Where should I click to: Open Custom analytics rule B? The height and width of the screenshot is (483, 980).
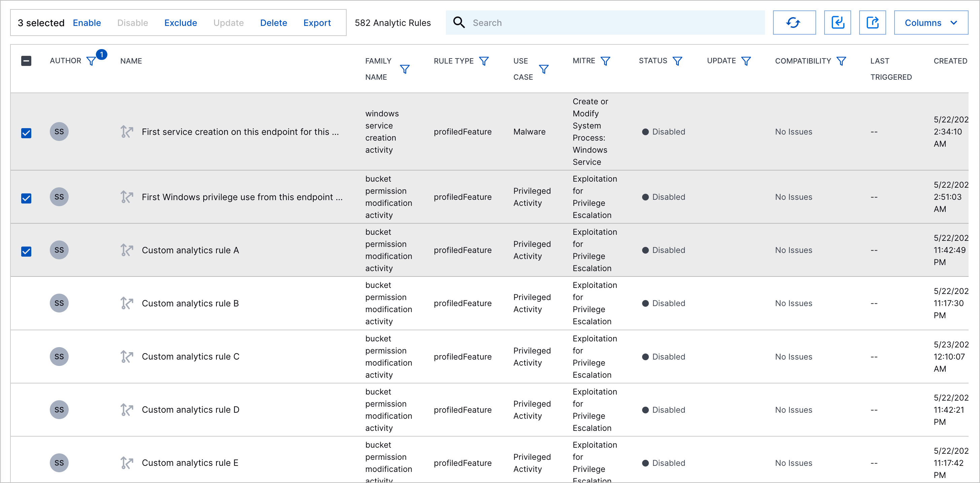coord(190,303)
